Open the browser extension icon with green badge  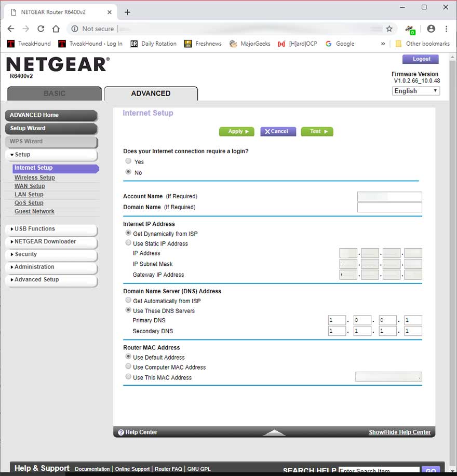pos(410,30)
